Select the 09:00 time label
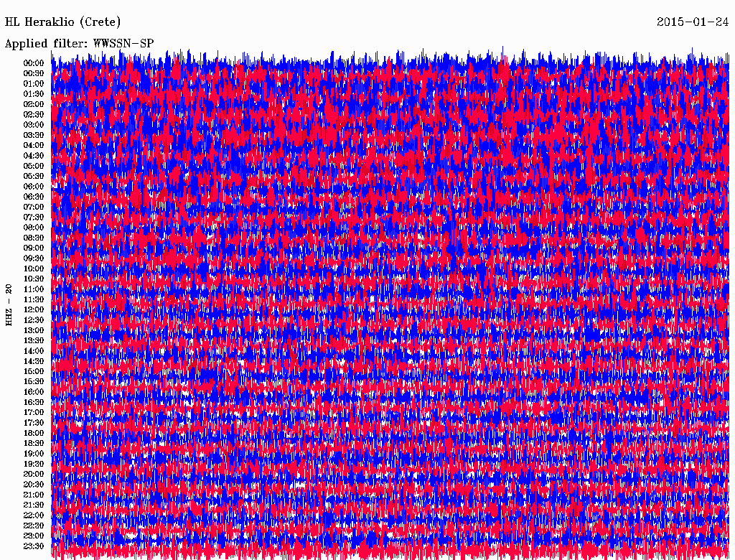 pos(33,248)
